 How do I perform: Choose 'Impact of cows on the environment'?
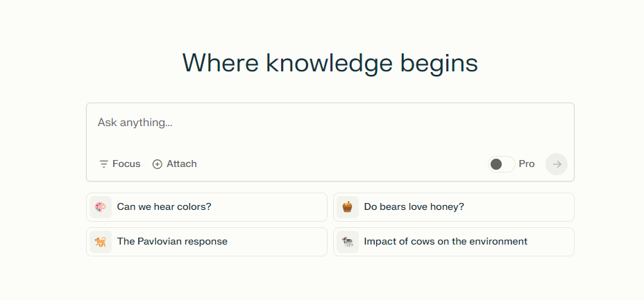(454, 242)
